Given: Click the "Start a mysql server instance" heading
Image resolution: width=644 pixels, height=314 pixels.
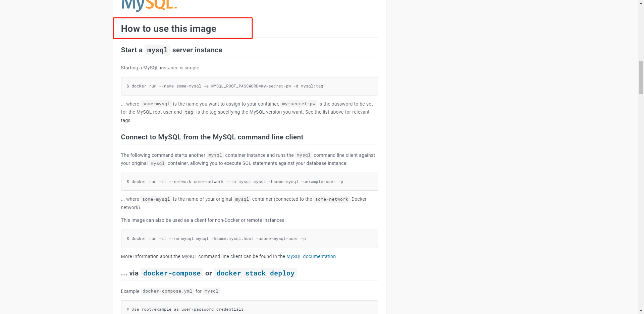Looking at the screenshot, I should tap(171, 50).
